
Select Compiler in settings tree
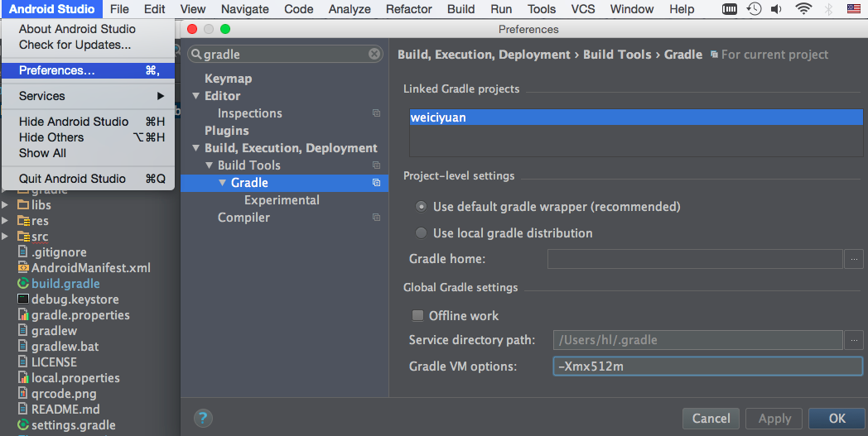click(244, 218)
